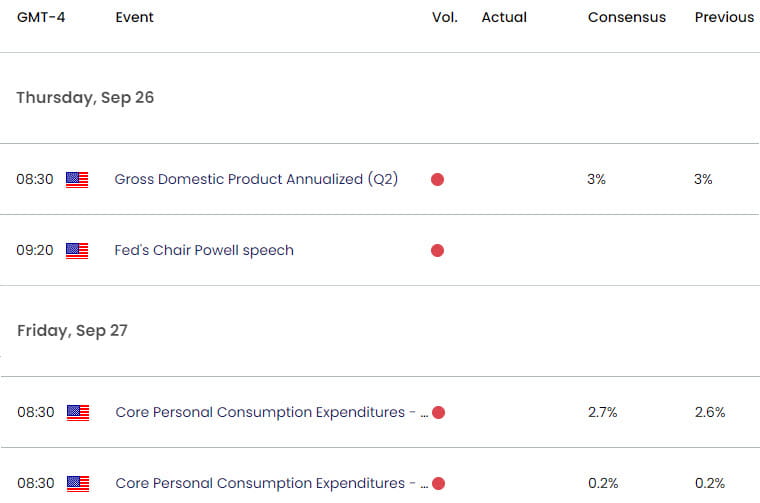Open Gross Domestic Product Annualized (Q2) event
The height and width of the screenshot is (503, 760).
256,179
